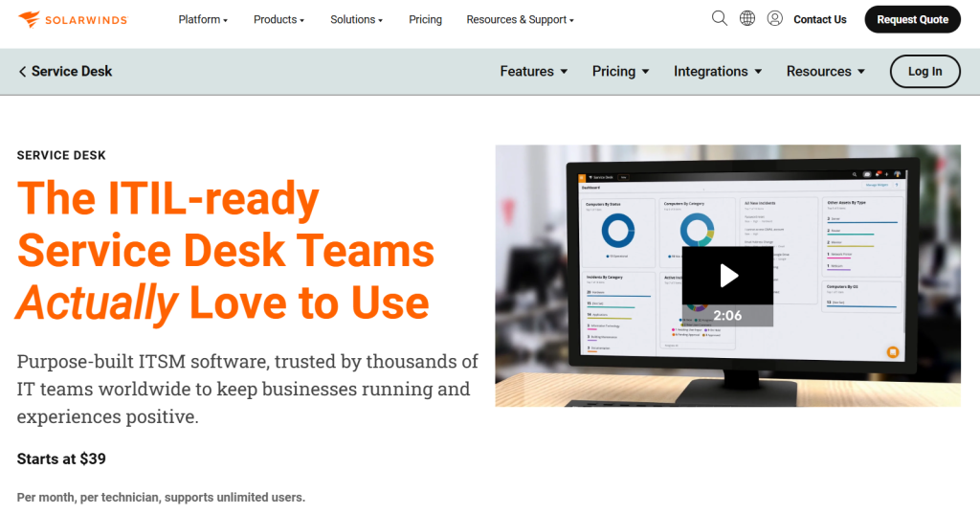Expand the Service Desk Pricing dropdown
This screenshot has width=980, height=515.
(x=620, y=71)
